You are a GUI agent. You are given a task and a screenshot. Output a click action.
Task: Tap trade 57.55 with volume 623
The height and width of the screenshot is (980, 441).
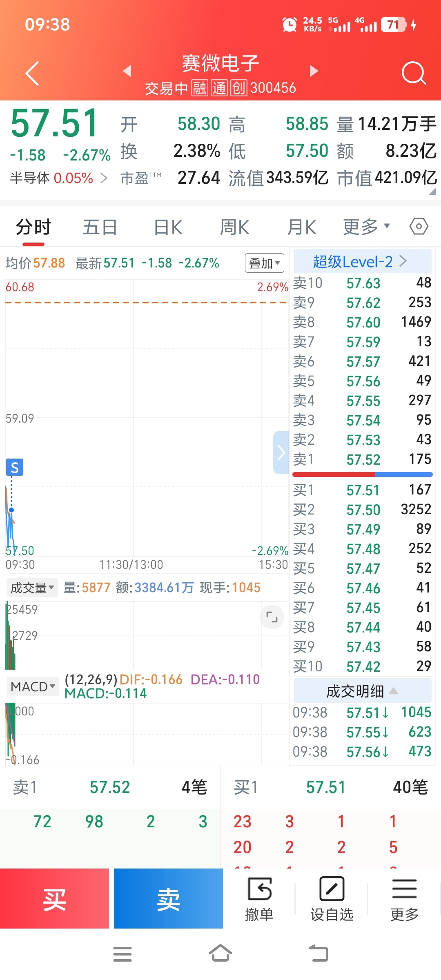(x=362, y=732)
